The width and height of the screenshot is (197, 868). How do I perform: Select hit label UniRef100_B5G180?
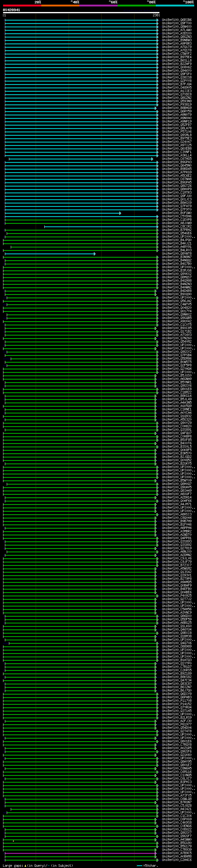(176, 843)
